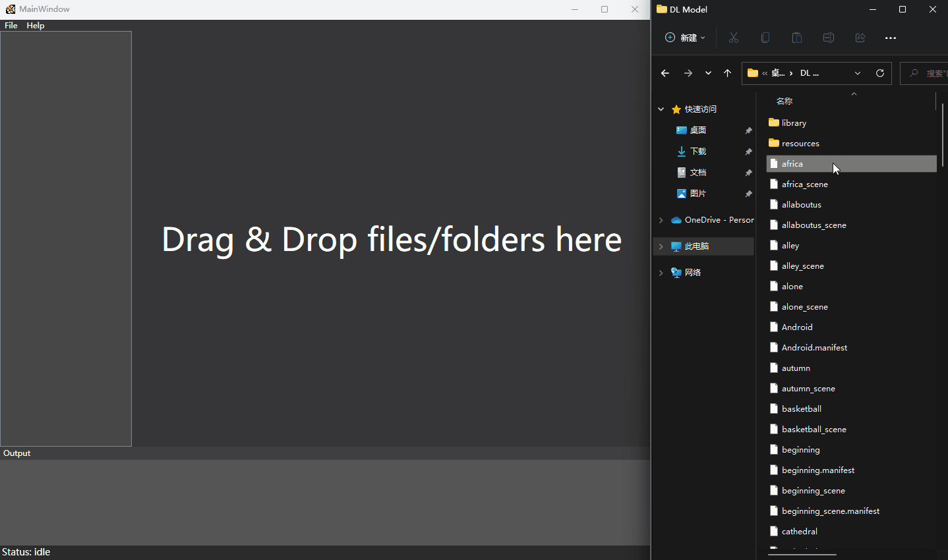
Task: Open Pictures (图片) in navigation pane
Action: pos(698,194)
